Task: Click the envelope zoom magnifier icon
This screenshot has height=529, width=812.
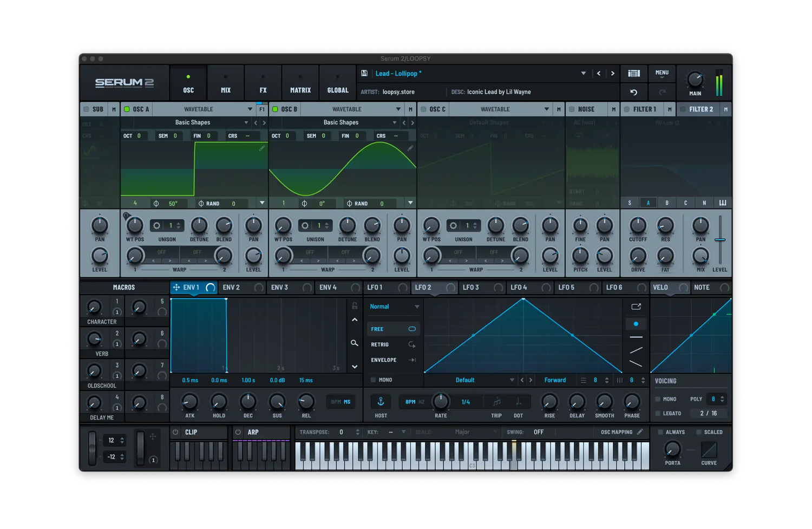Action: click(x=355, y=343)
